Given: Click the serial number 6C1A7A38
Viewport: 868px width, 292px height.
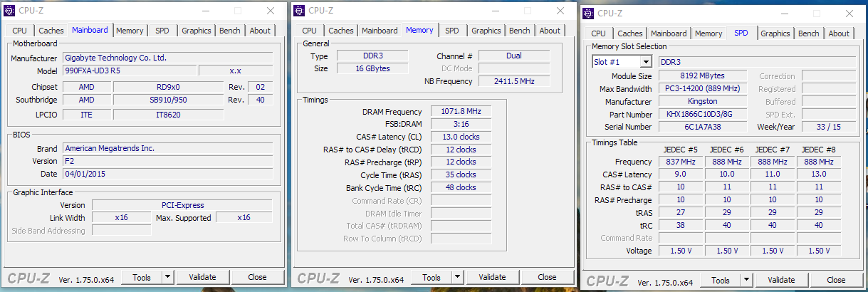Looking at the screenshot, I should 702,127.
